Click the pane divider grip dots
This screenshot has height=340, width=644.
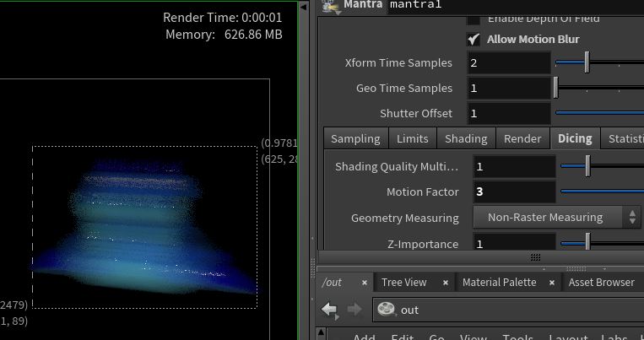535,257
